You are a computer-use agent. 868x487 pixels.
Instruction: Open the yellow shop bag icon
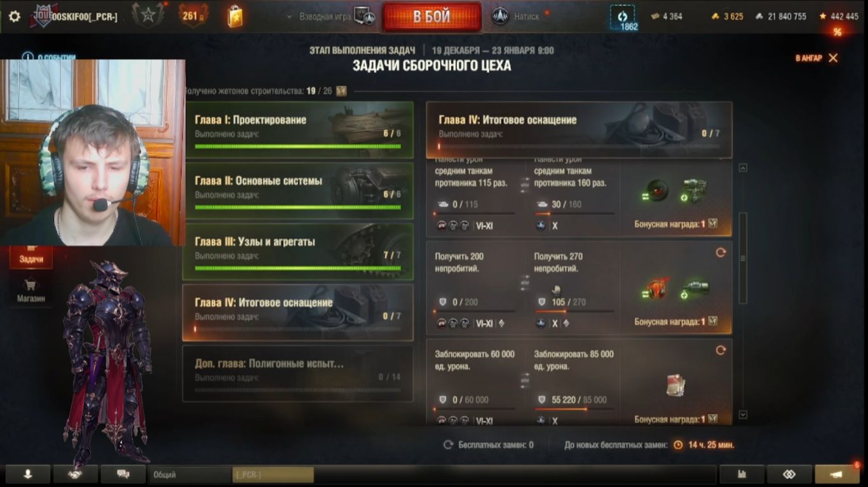tap(234, 17)
